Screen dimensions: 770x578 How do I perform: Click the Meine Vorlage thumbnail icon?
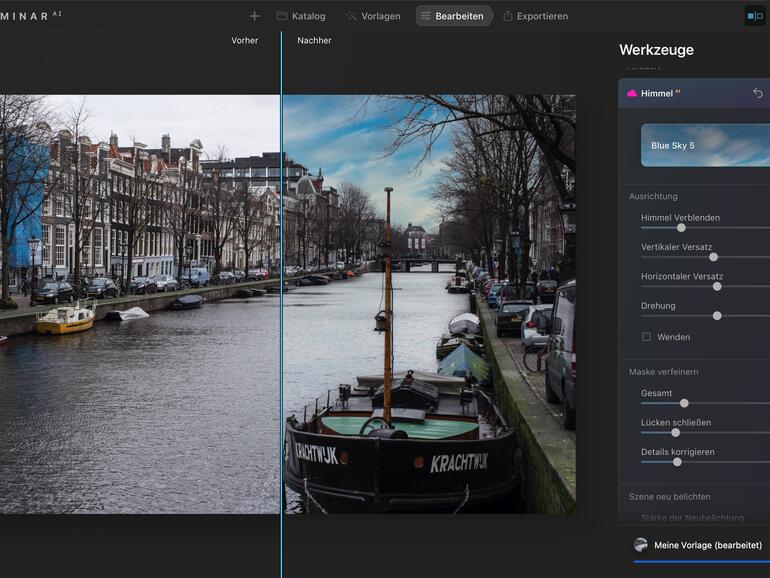[640, 545]
